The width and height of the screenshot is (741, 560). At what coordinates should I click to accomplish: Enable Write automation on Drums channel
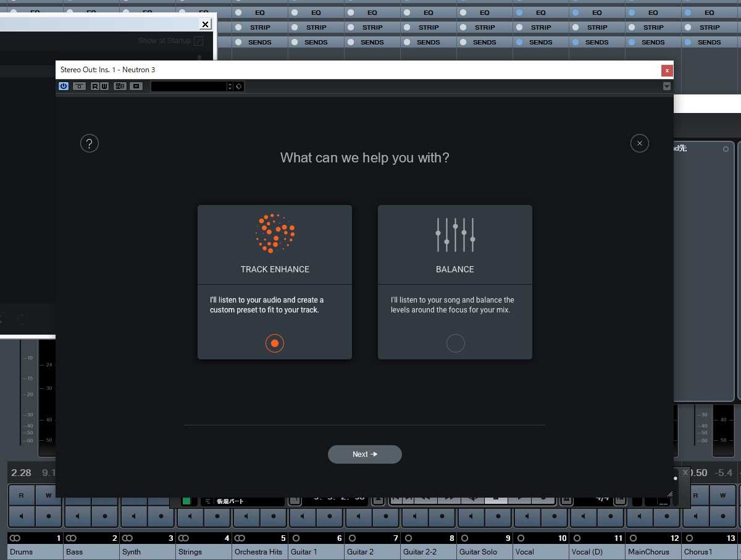(x=48, y=495)
